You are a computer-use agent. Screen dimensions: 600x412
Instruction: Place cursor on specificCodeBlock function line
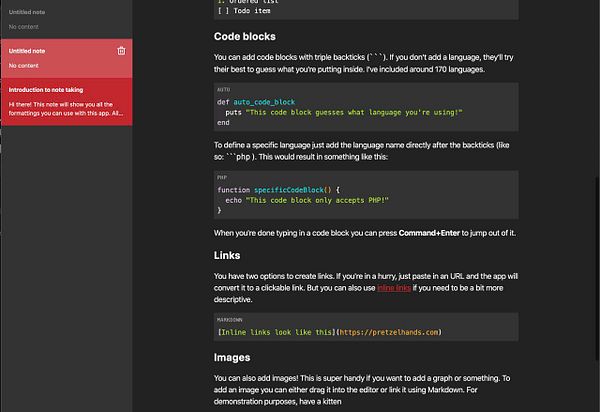278,190
